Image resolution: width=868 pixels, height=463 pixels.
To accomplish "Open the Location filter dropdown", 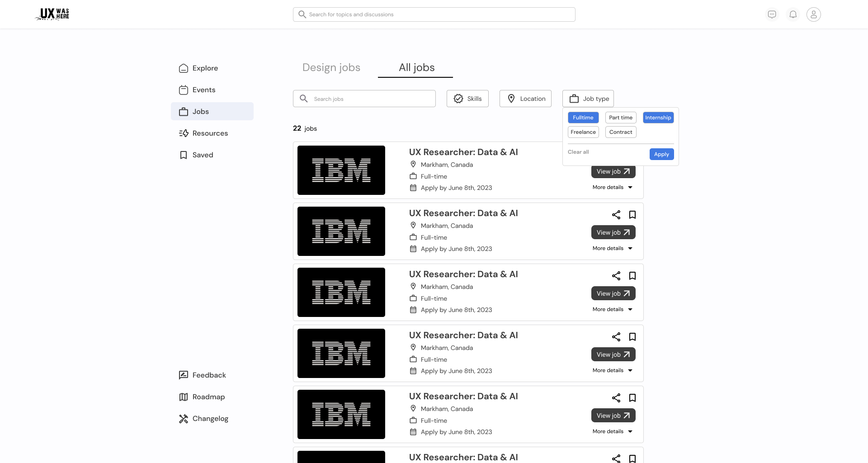I will pos(525,99).
